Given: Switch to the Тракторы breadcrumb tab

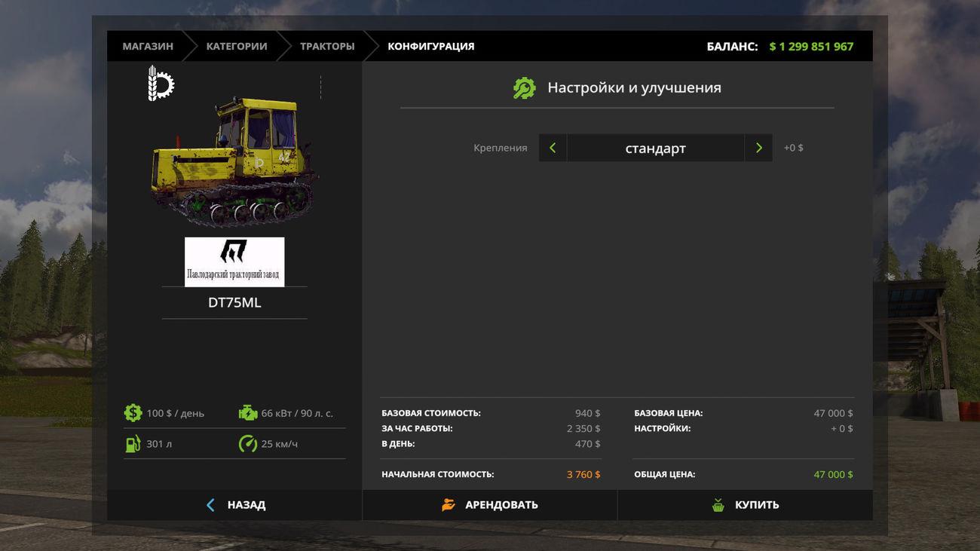Looking at the screenshot, I should (327, 46).
